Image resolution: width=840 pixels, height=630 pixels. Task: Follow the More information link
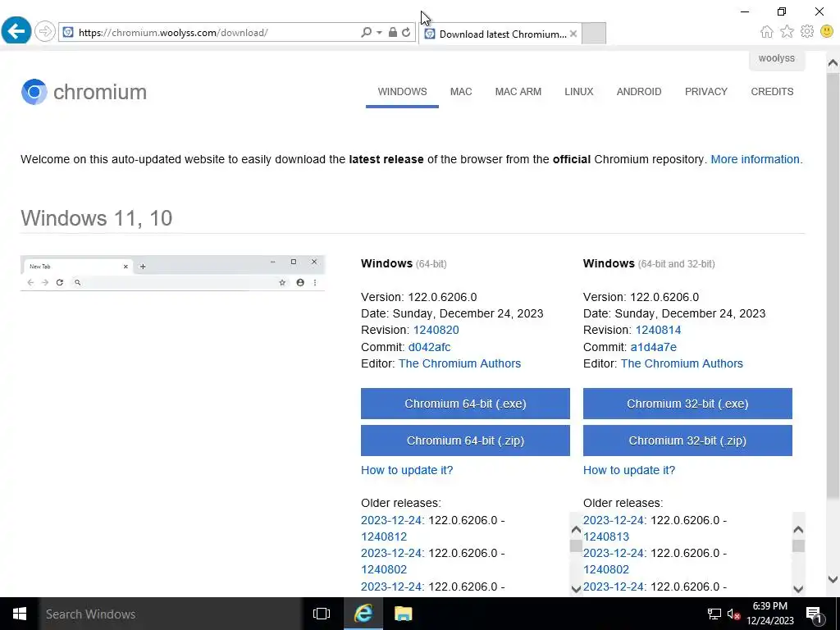pos(755,159)
